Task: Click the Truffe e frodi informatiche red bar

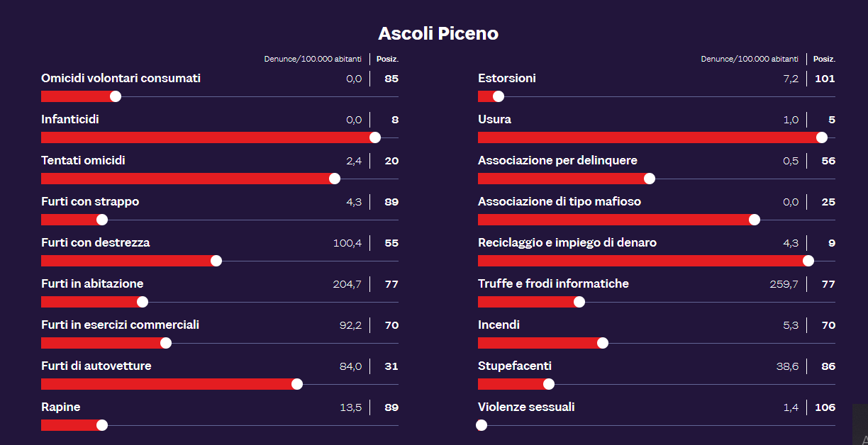Action: (x=528, y=302)
